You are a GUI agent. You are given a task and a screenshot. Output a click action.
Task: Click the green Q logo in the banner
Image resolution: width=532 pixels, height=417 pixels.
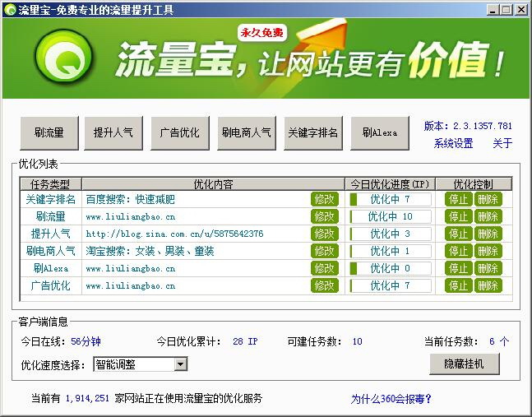click(64, 57)
